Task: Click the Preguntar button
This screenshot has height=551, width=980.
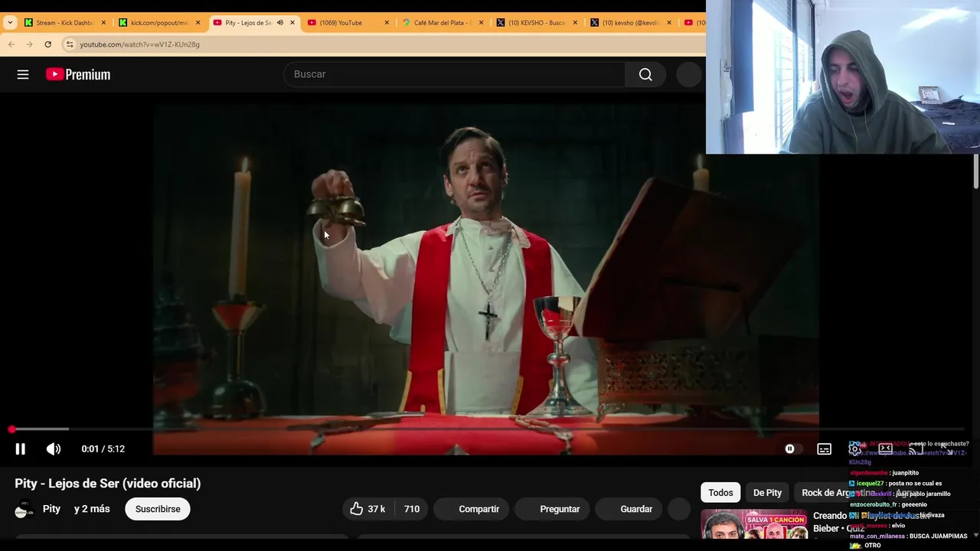Action: click(551, 509)
